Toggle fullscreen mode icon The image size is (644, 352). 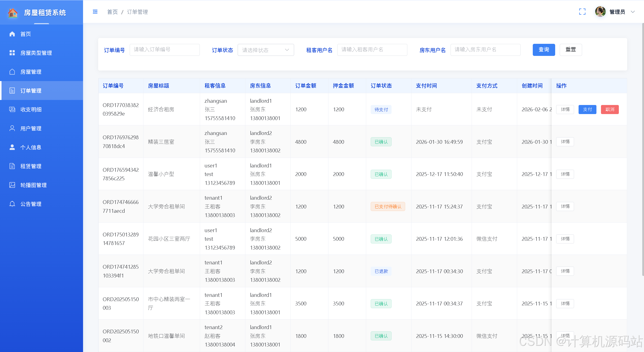point(582,12)
